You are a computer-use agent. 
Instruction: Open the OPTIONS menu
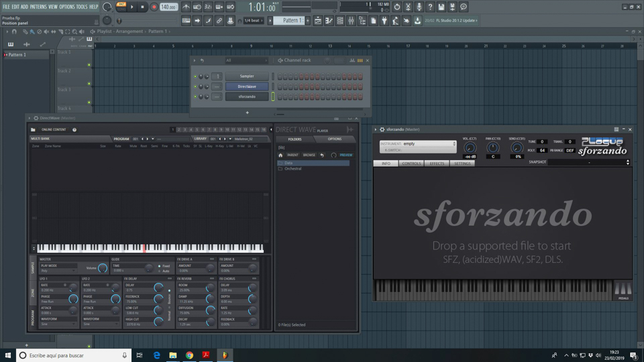coord(67,7)
